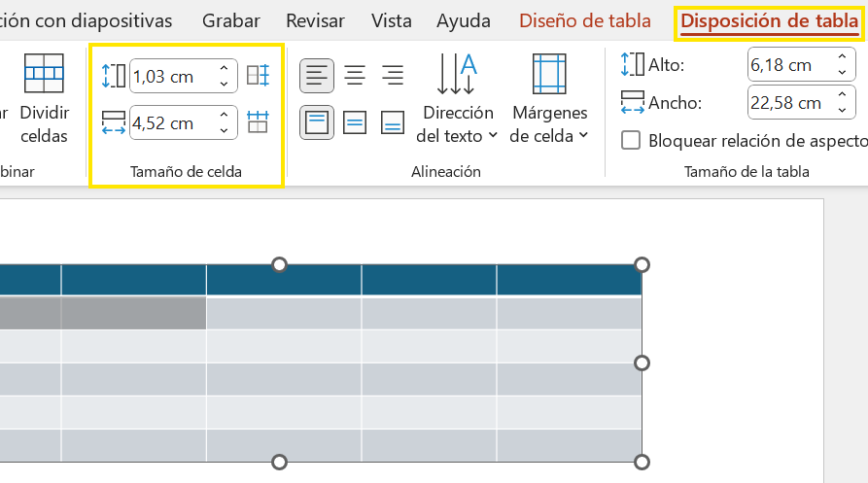This screenshot has width=868, height=483.
Task: Click the table Alto input field
Action: [x=785, y=65]
